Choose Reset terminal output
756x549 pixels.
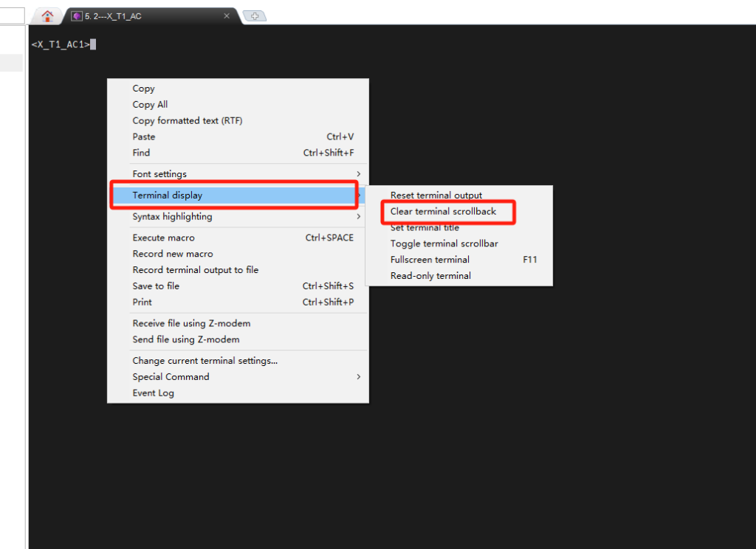436,196
